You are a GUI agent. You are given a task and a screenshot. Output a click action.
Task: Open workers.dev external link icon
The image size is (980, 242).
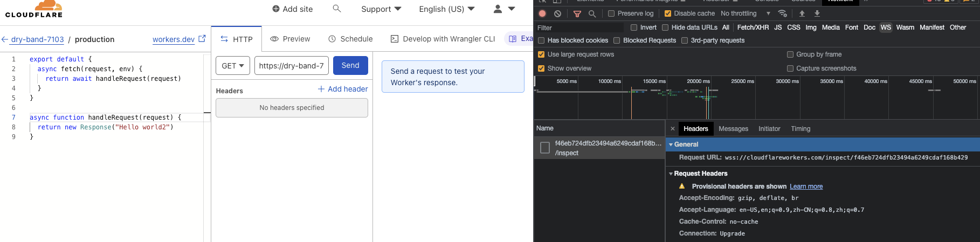[202, 39]
